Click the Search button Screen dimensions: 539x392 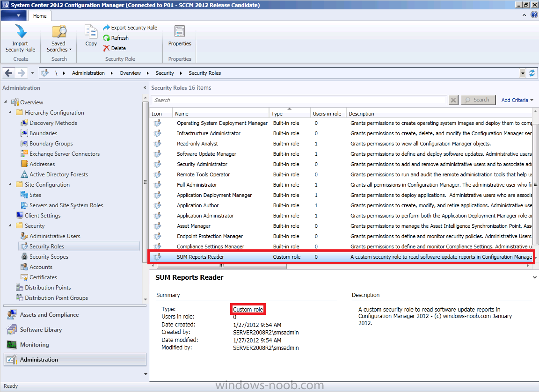(x=478, y=100)
